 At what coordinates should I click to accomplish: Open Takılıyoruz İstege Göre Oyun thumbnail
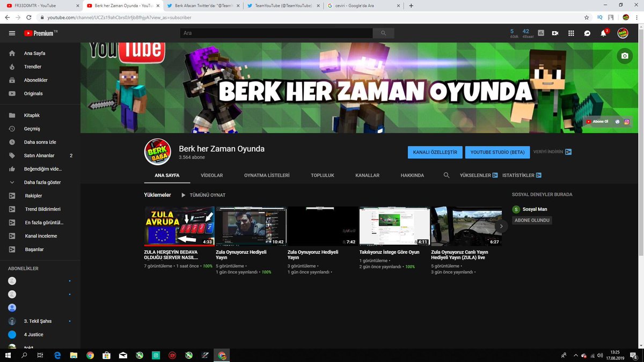click(x=394, y=226)
